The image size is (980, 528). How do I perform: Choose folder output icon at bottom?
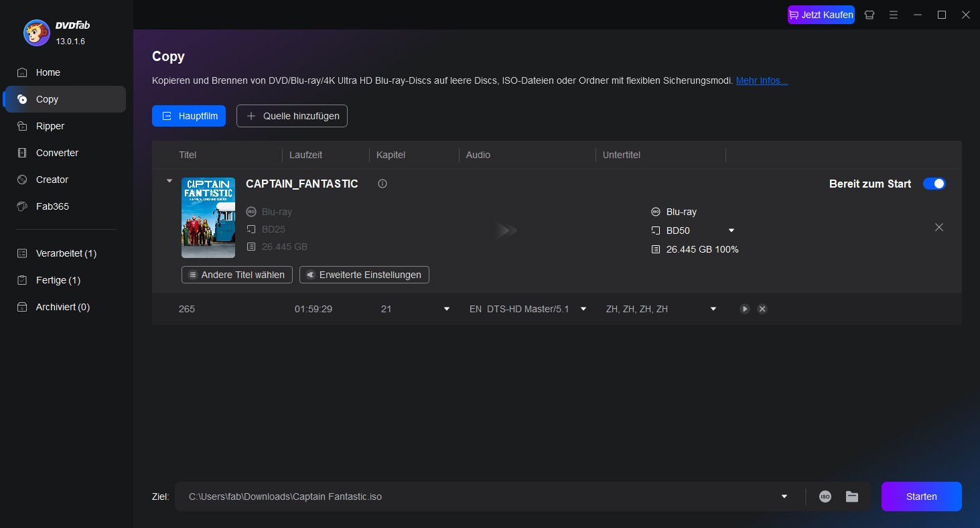(x=852, y=497)
